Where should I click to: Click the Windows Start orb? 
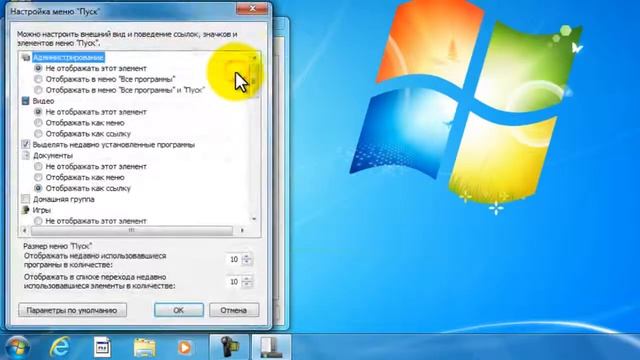tap(17, 347)
